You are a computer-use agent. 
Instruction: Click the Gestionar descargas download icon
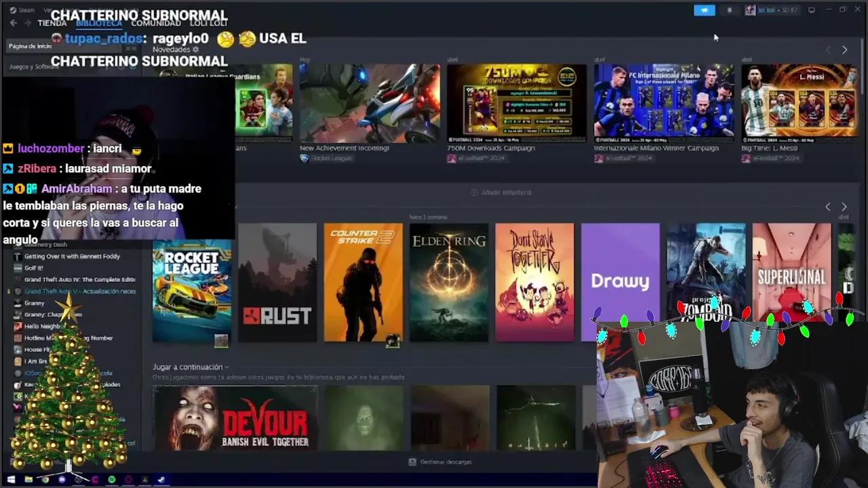(412, 462)
